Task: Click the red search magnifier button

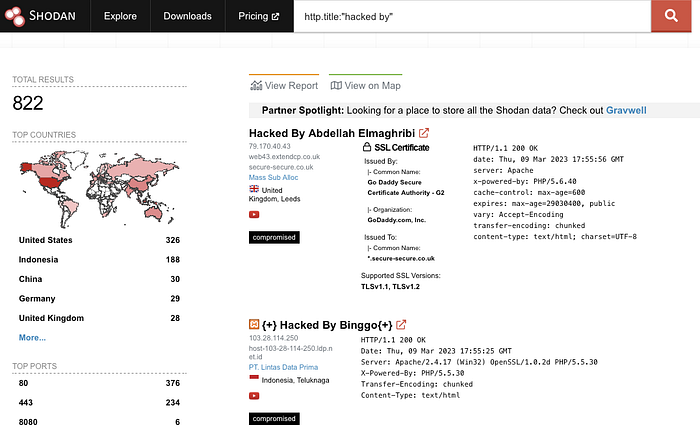Action: 671,16
